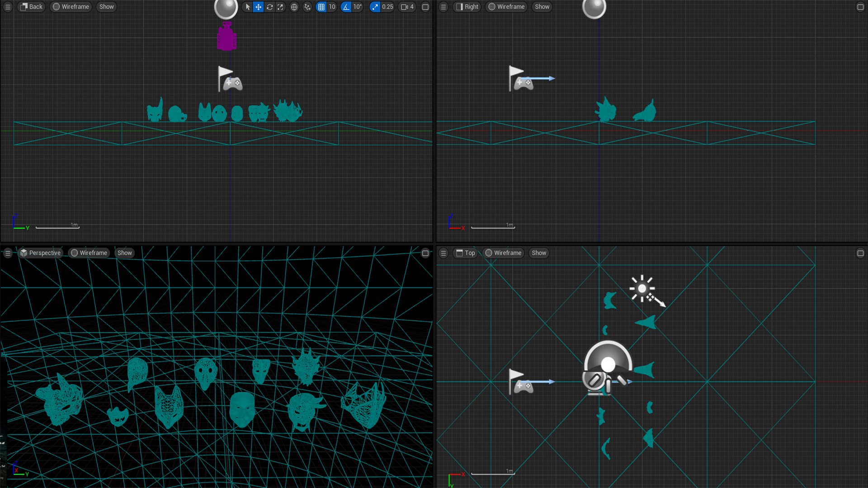Maximize the Back viewport

[x=425, y=7]
